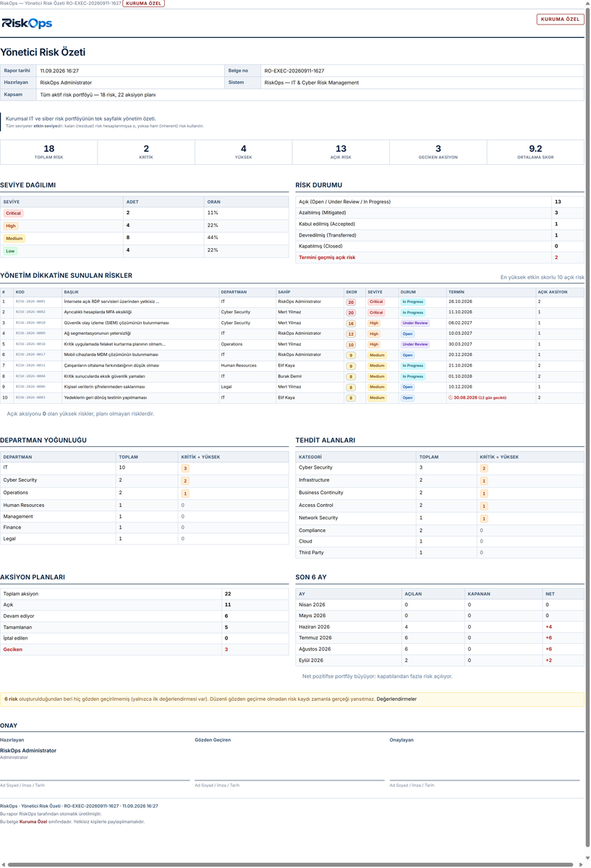591x868 pixels.
Task: Click the 13 AÇIK RİSK summary card
Action: (x=341, y=151)
